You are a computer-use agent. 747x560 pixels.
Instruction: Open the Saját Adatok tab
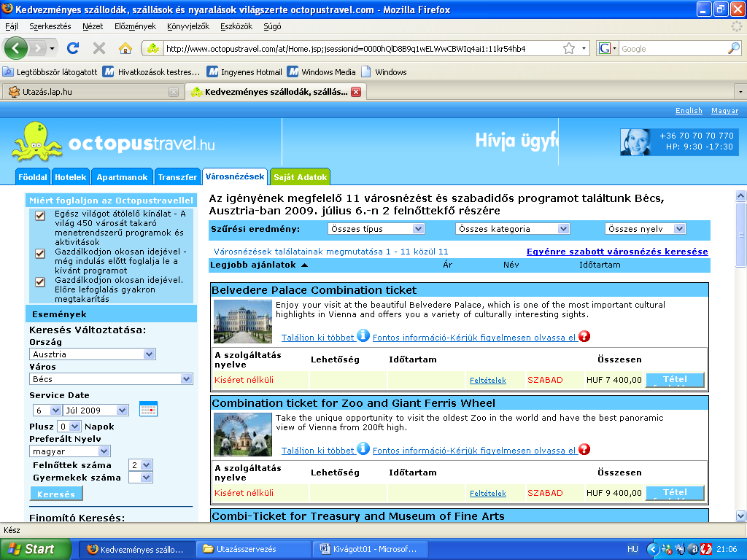300,176
